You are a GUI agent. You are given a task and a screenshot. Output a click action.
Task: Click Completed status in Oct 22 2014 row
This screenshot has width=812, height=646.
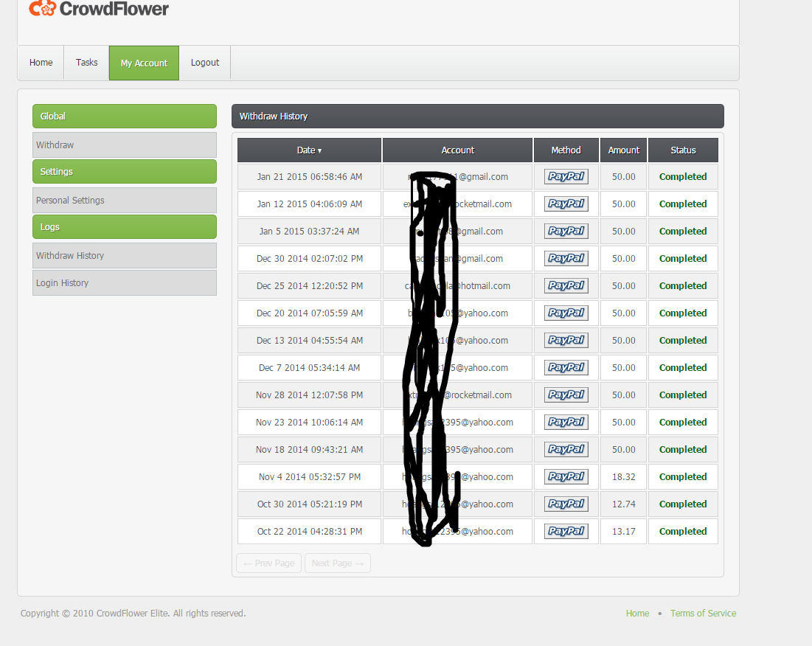pyautogui.click(x=683, y=532)
